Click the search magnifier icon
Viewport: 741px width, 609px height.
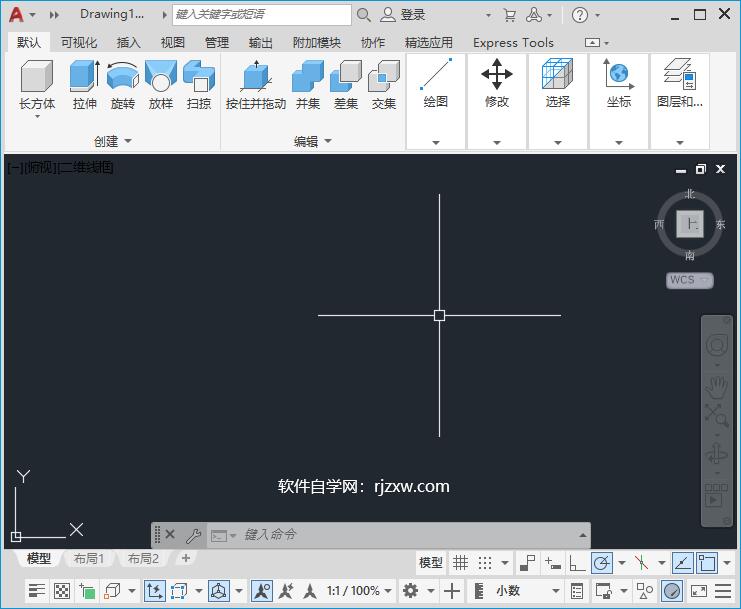[363, 15]
